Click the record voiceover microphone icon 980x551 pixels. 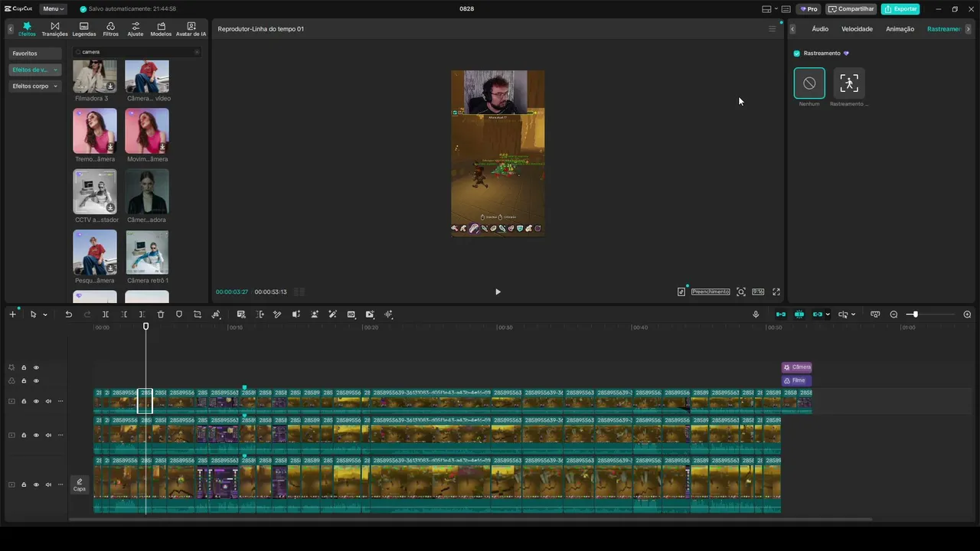(756, 315)
